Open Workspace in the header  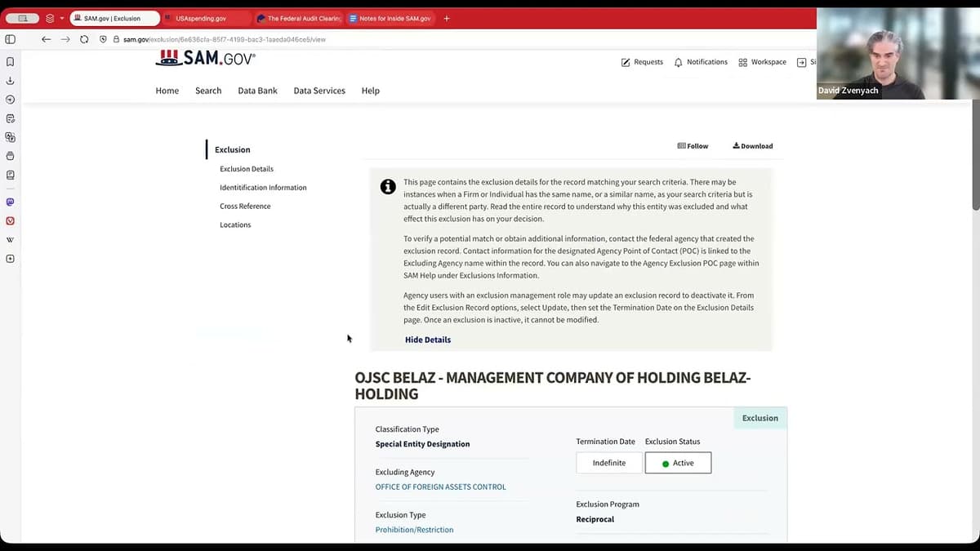[762, 62]
